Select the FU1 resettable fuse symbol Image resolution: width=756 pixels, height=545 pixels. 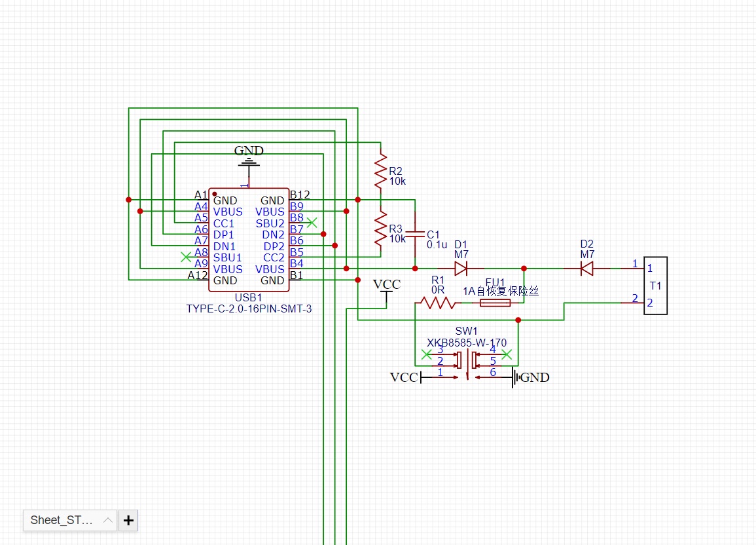click(495, 303)
